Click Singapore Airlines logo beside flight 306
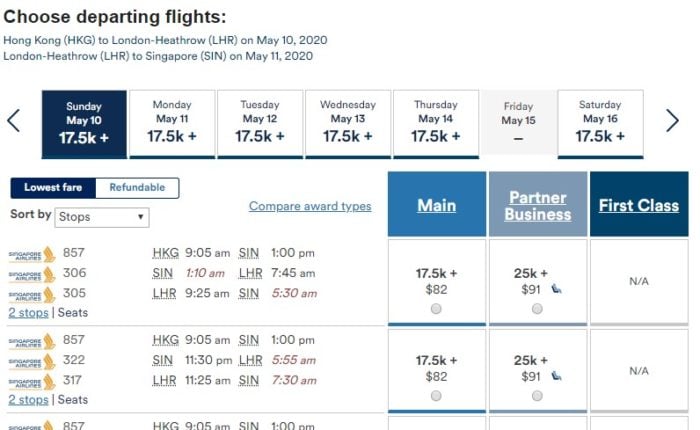700x430 pixels. (32, 274)
